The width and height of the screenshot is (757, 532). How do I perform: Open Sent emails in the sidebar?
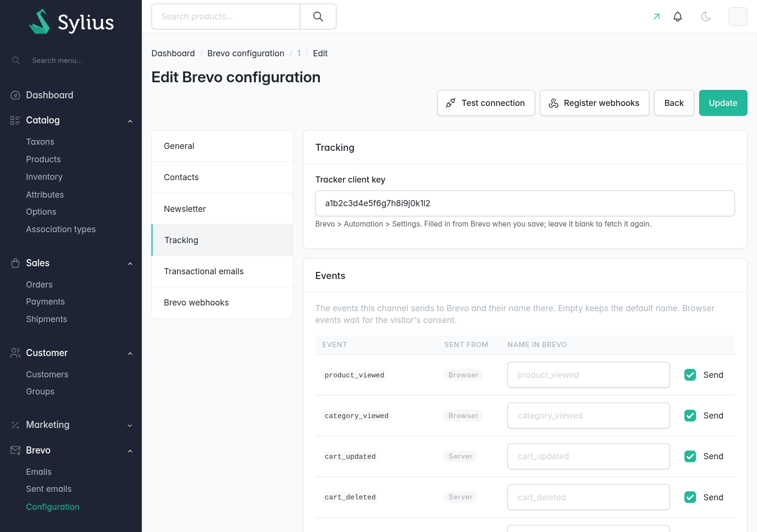tap(49, 489)
